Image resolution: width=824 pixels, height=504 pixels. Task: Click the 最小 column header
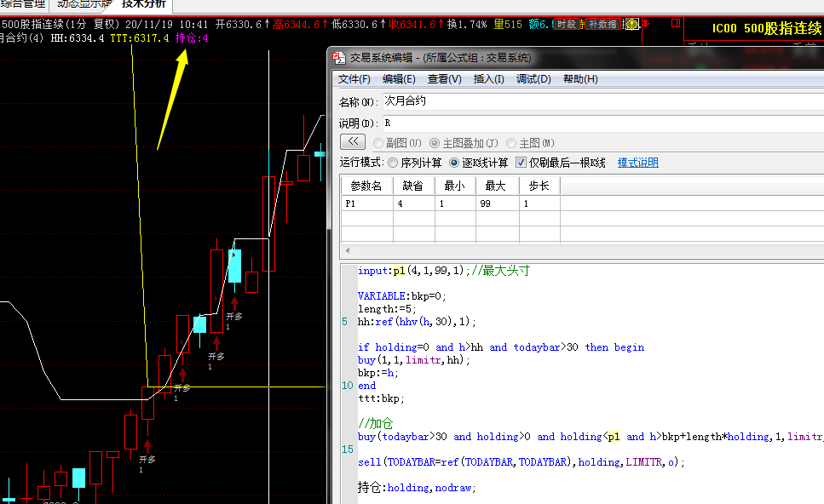454,186
